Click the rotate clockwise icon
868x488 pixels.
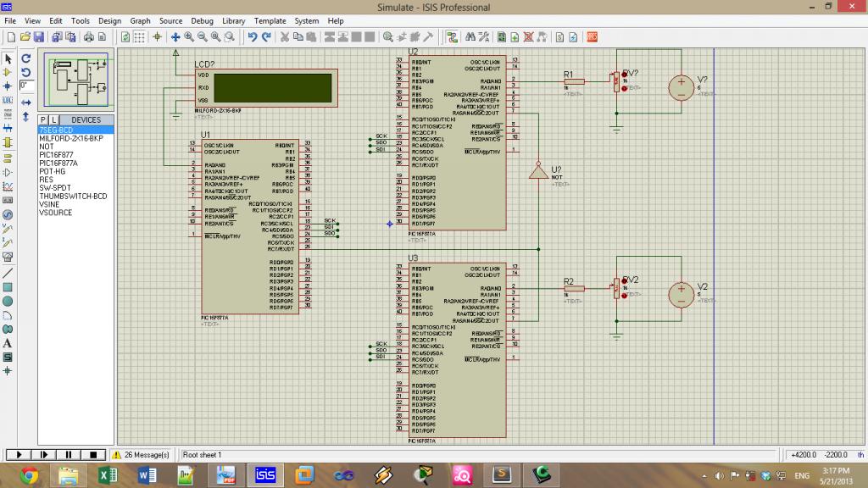pyautogui.click(x=25, y=58)
